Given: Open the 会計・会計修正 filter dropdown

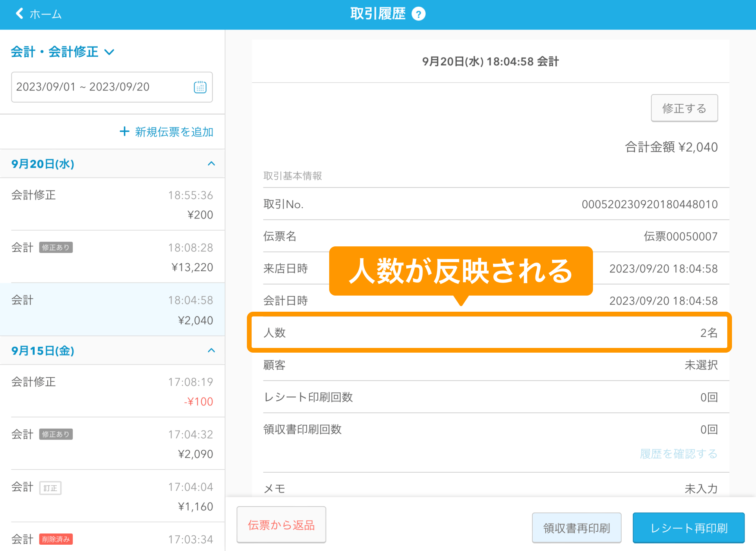Looking at the screenshot, I should click(62, 52).
